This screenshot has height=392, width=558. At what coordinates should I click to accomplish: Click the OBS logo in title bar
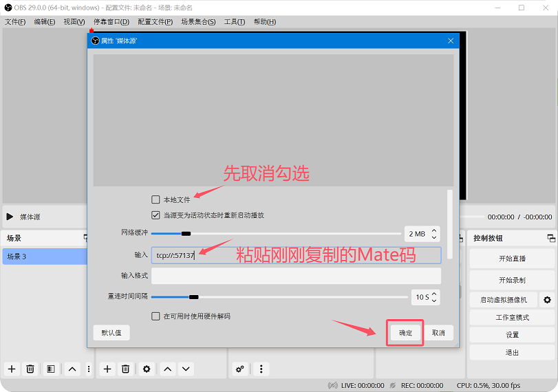[8, 8]
